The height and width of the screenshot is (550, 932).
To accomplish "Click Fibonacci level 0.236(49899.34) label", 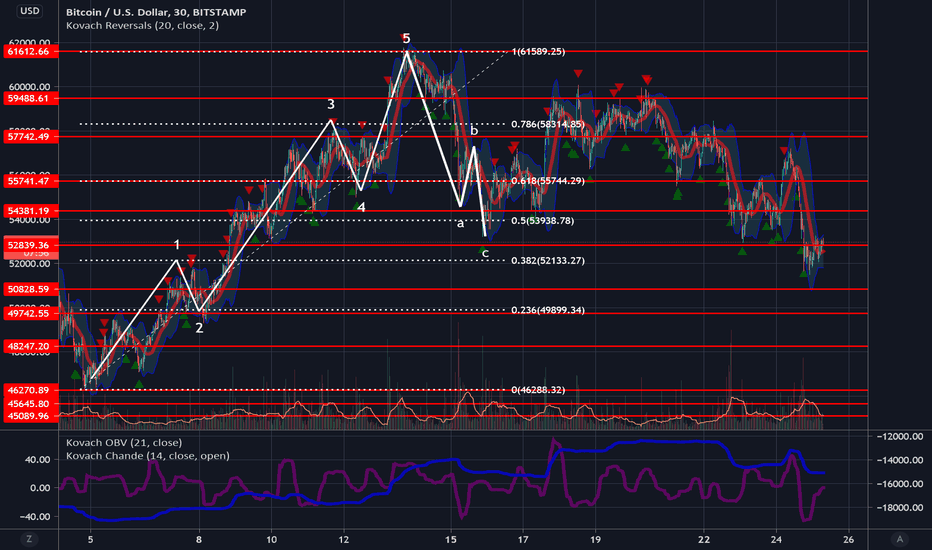I will coord(547,310).
